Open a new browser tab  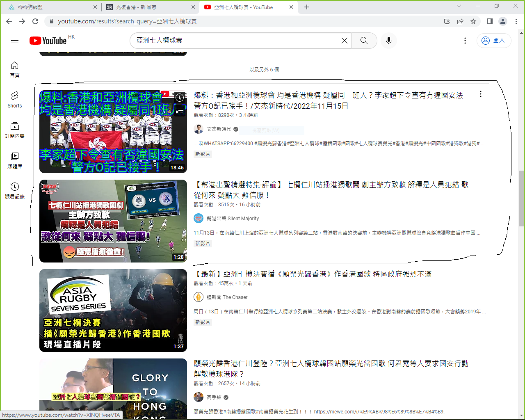pos(307,7)
